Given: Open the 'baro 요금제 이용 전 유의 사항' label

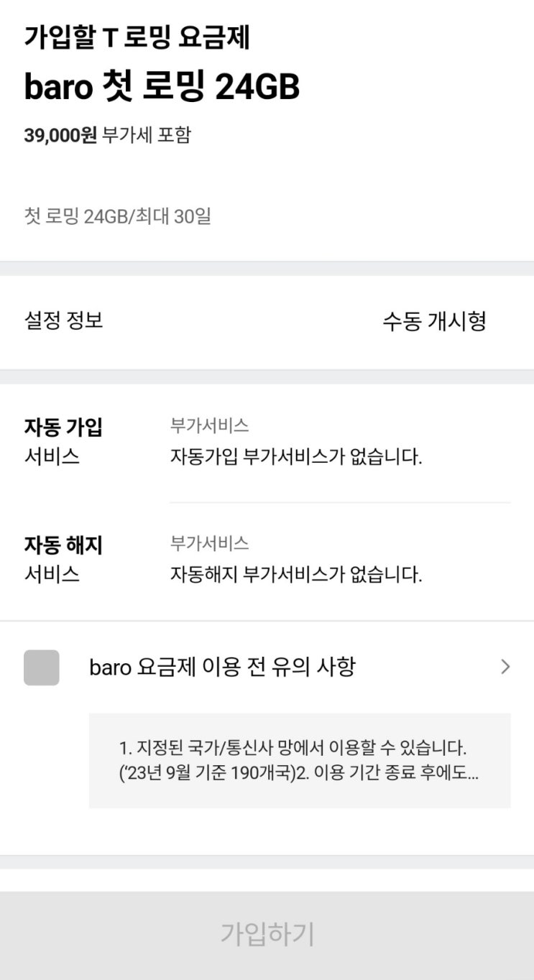Looking at the screenshot, I should pos(222,667).
